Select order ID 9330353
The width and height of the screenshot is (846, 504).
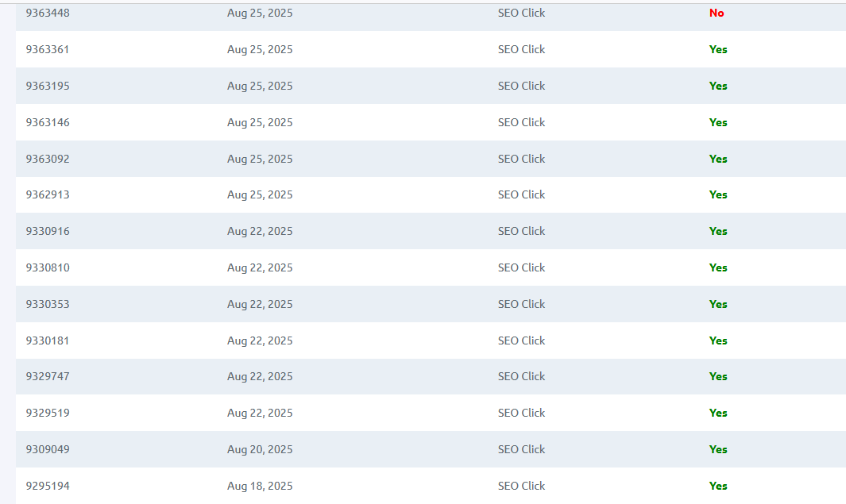(48, 304)
